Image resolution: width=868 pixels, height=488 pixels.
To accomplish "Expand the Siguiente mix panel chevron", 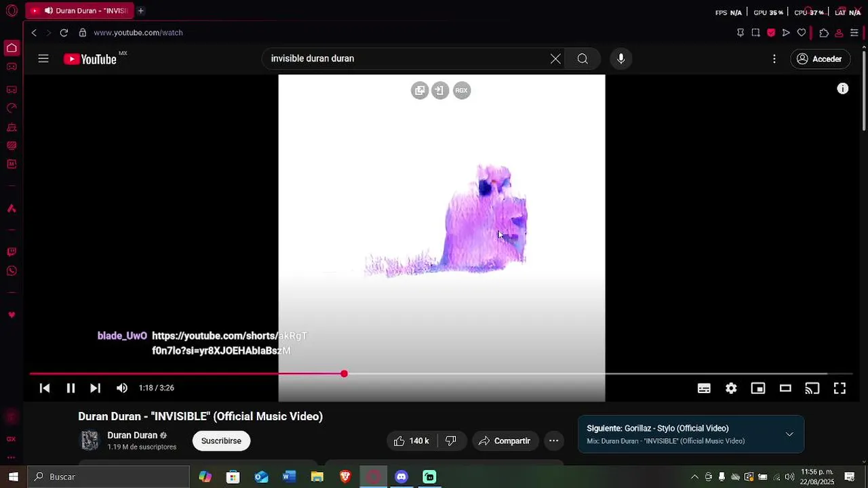I will (x=789, y=434).
